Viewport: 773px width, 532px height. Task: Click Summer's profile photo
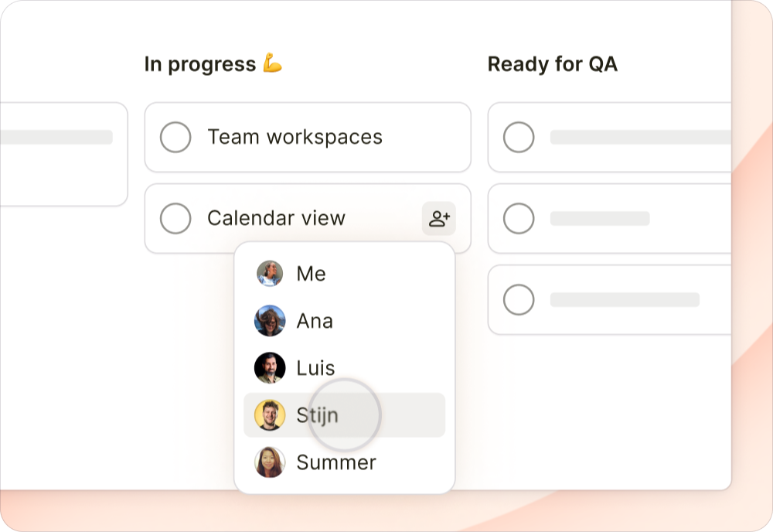(x=269, y=462)
